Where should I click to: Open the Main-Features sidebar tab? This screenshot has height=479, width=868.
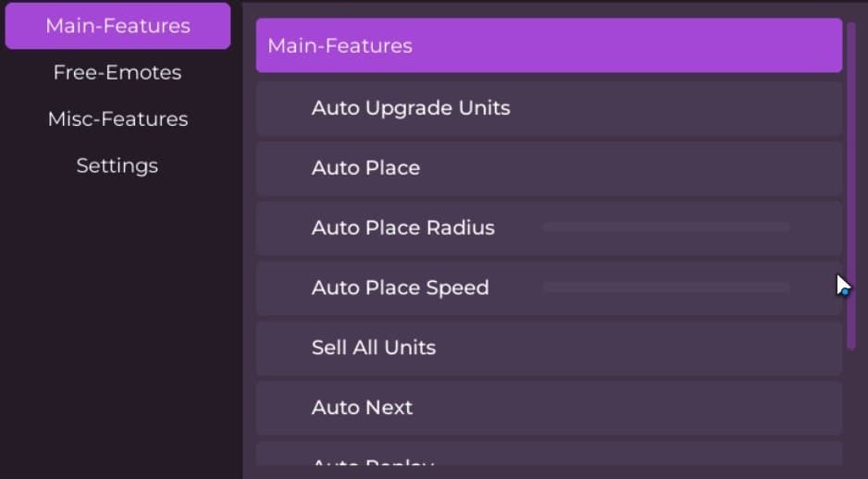118,26
